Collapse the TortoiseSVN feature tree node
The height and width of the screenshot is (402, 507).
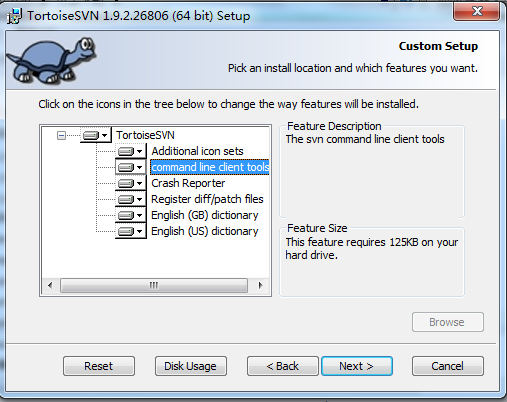click(61, 135)
